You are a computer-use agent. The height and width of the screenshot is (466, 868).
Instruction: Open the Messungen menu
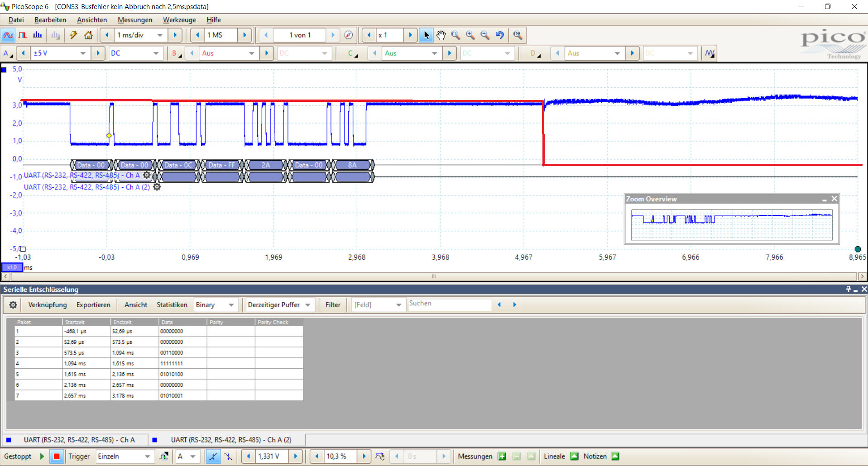(x=135, y=20)
